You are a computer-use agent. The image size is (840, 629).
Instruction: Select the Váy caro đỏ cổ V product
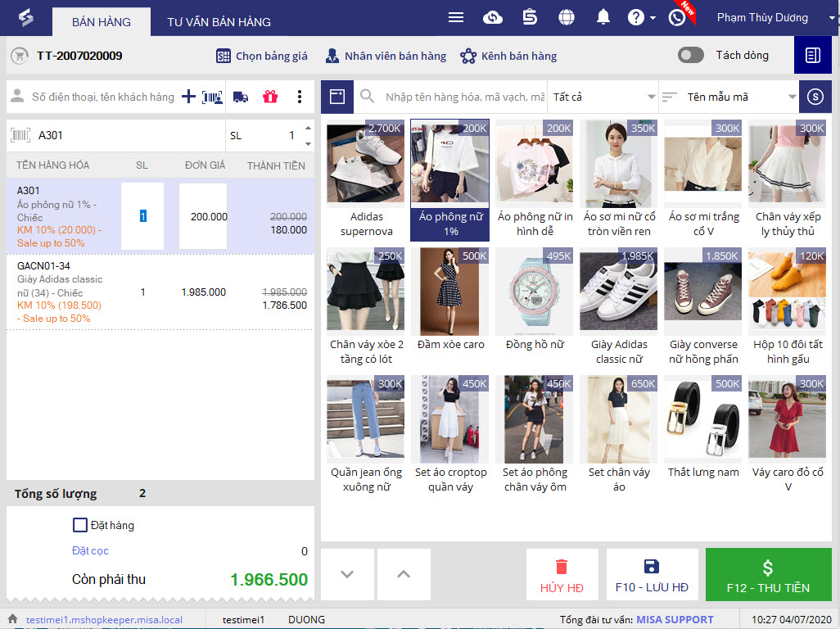(788, 435)
